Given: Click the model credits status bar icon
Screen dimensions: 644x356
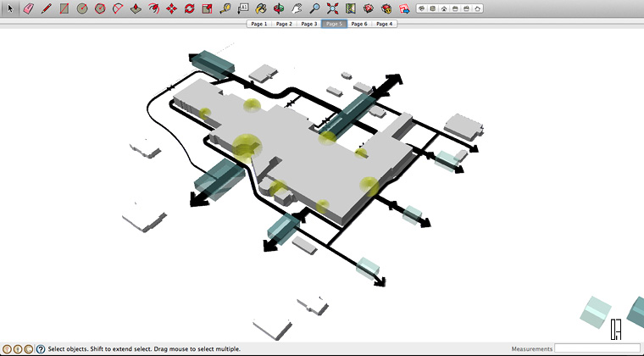Looking at the screenshot, I should click(x=18, y=349).
